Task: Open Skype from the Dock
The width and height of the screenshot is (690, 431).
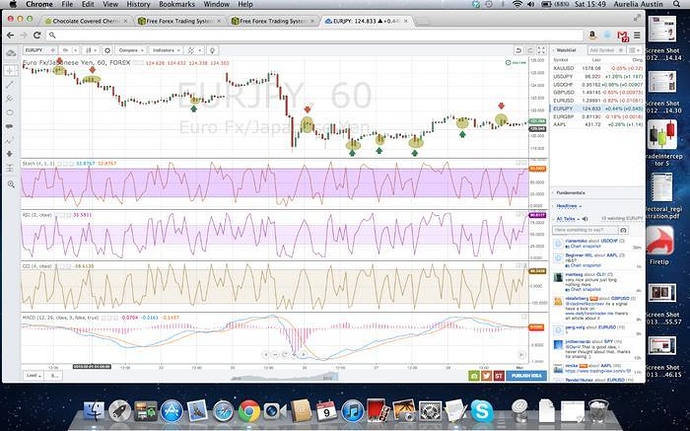Action: click(x=482, y=412)
